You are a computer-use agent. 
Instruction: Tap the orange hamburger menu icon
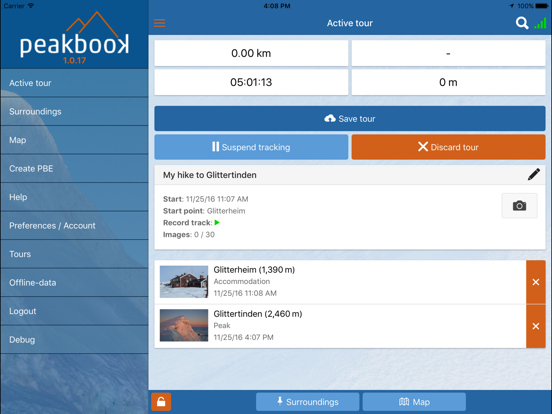coord(159,23)
